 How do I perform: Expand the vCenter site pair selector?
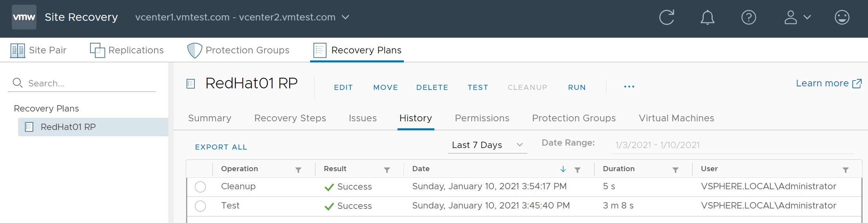[345, 17]
